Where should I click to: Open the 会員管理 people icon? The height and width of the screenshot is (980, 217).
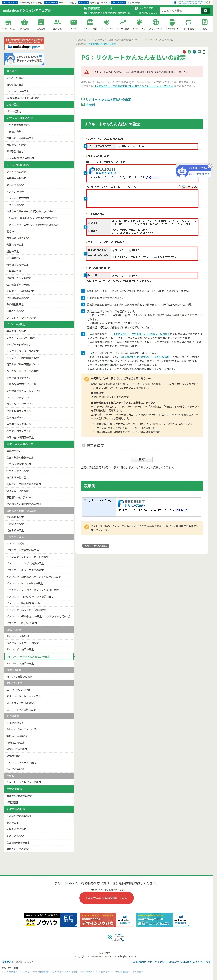tap(57, 24)
